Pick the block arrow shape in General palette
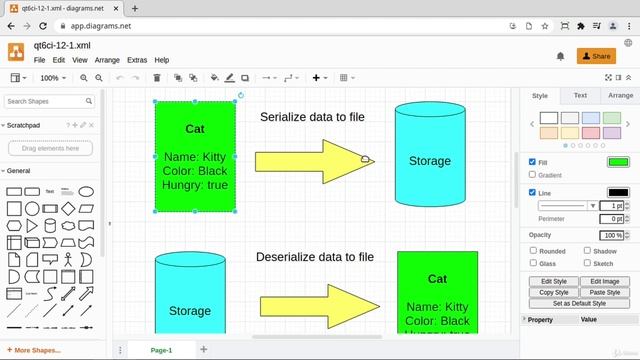640x360 pixels. point(86,293)
